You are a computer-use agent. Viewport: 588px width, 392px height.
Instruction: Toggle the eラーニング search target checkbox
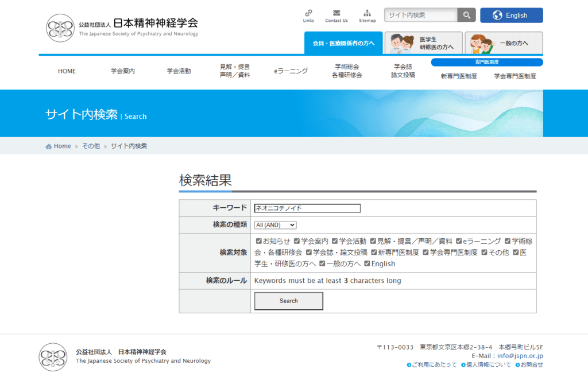[x=459, y=241]
